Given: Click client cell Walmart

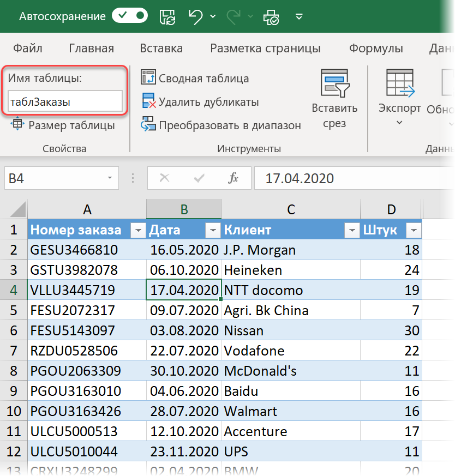Looking at the screenshot, I should click(291, 411).
